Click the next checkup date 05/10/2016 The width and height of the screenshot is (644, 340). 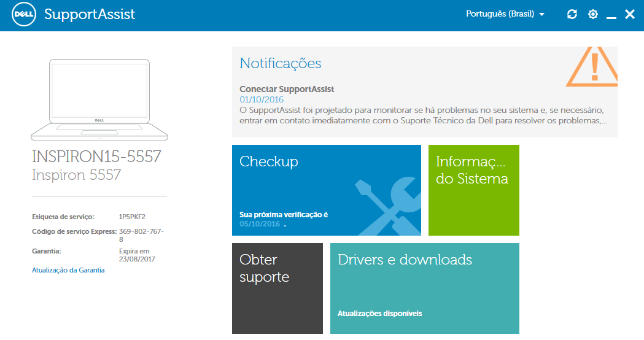[260, 224]
